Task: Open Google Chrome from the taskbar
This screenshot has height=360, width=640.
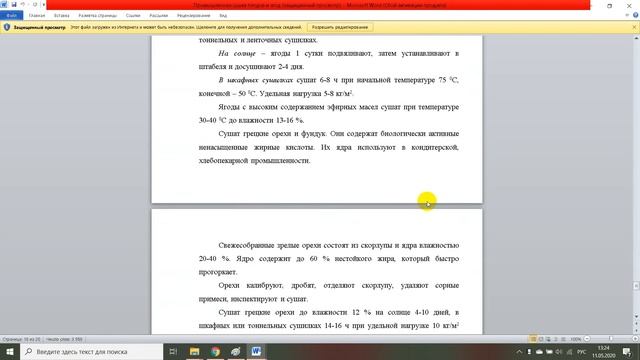Action: click(x=215, y=351)
